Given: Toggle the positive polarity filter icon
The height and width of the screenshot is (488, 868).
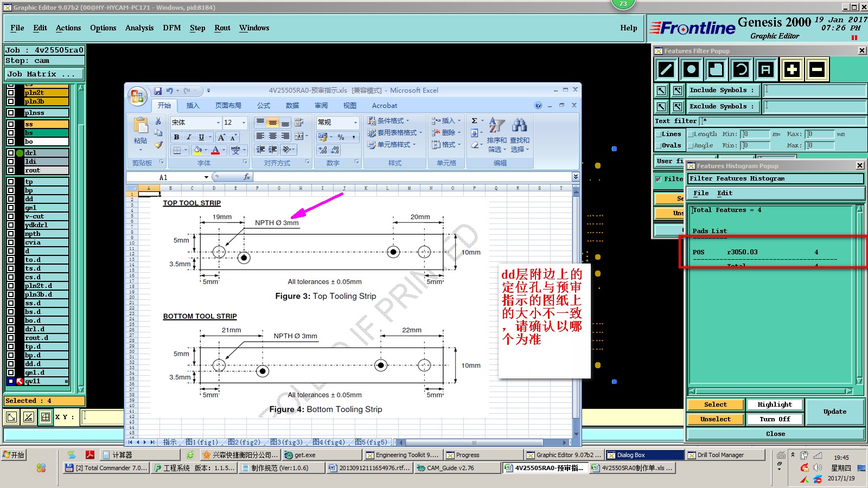Looking at the screenshot, I should [792, 69].
